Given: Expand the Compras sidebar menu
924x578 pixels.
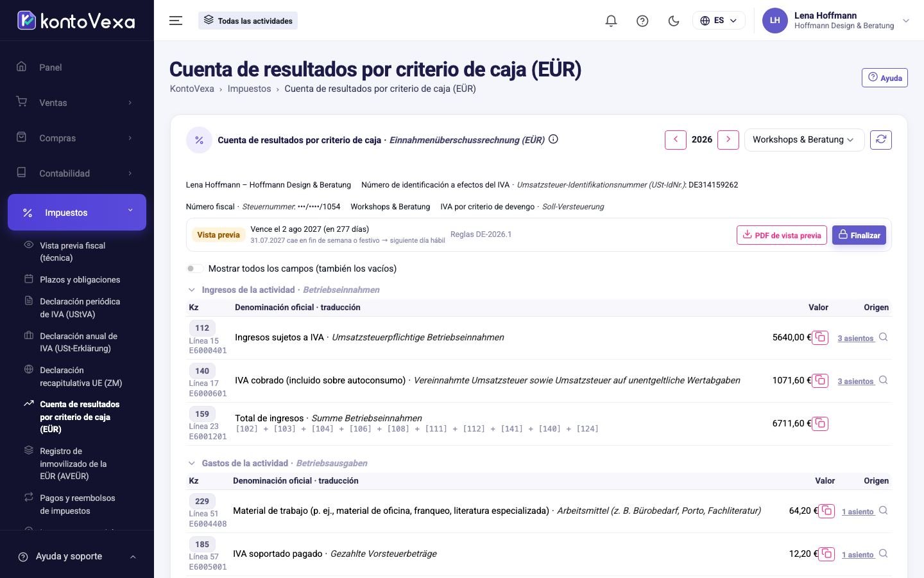Looking at the screenshot, I should tap(77, 138).
